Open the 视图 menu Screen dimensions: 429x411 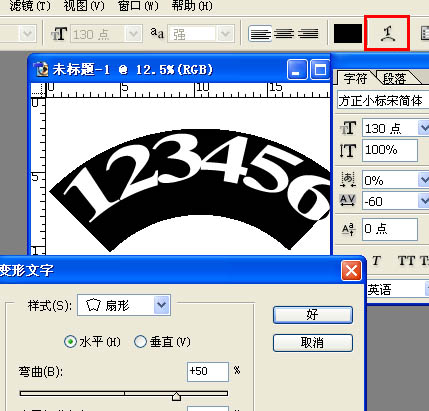(84, 6)
